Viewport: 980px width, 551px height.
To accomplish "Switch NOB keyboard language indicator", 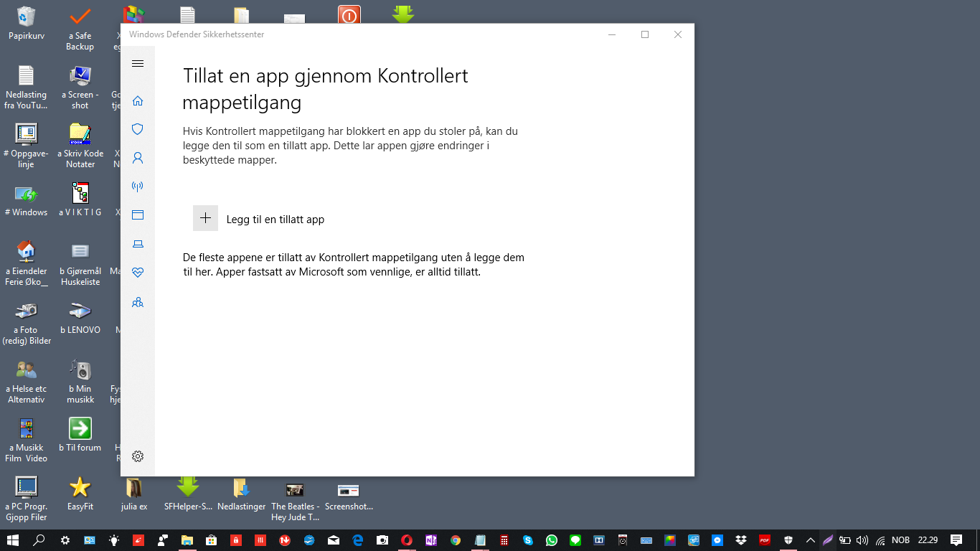I will 900,540.
